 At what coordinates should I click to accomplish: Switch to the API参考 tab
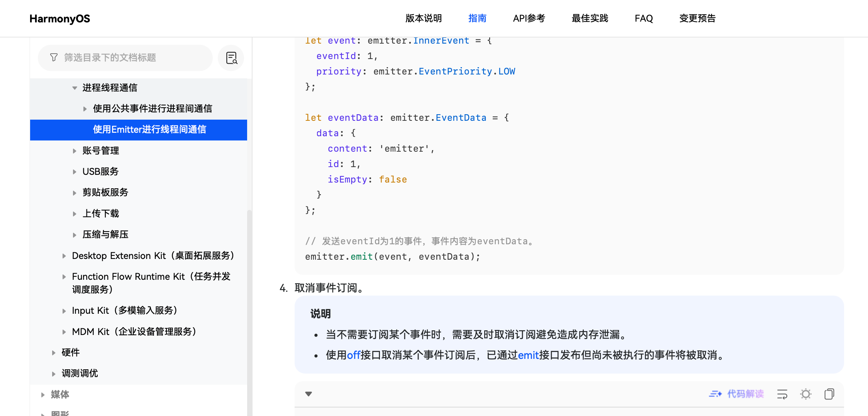(x=529, y=18)
